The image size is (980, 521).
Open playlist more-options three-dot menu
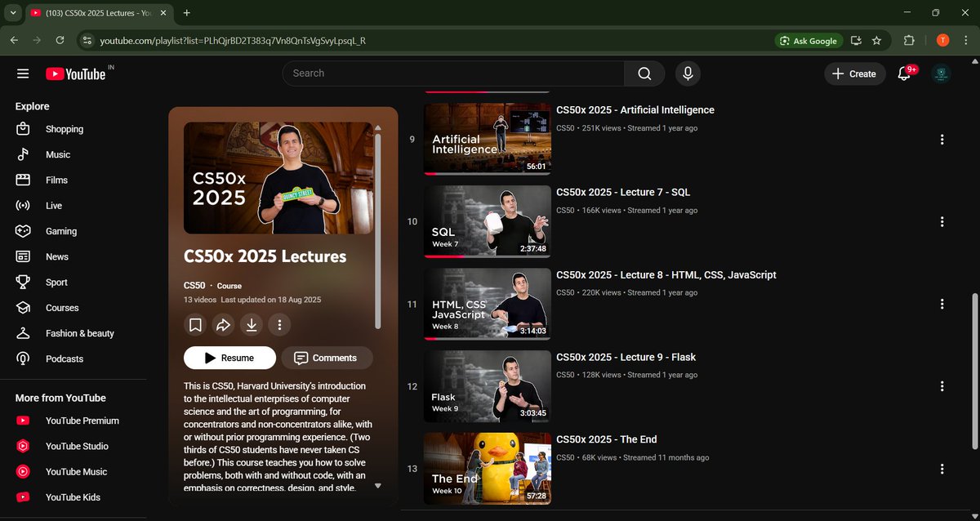point(279,325)
